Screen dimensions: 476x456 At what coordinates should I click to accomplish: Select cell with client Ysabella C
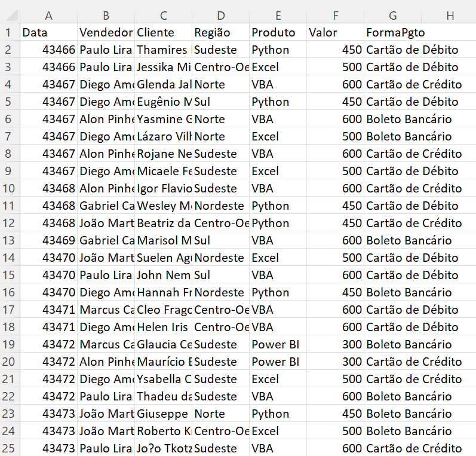point(163,379)
